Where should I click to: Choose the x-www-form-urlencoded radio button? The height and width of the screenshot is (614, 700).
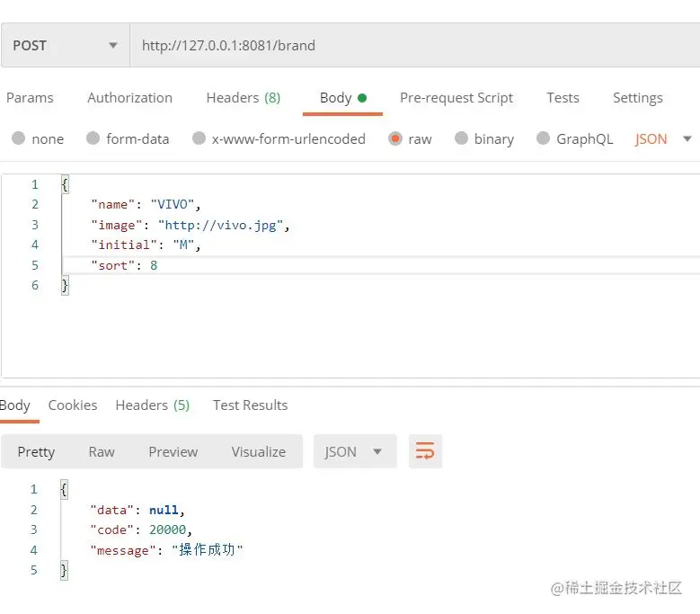(x=199, y=138)
